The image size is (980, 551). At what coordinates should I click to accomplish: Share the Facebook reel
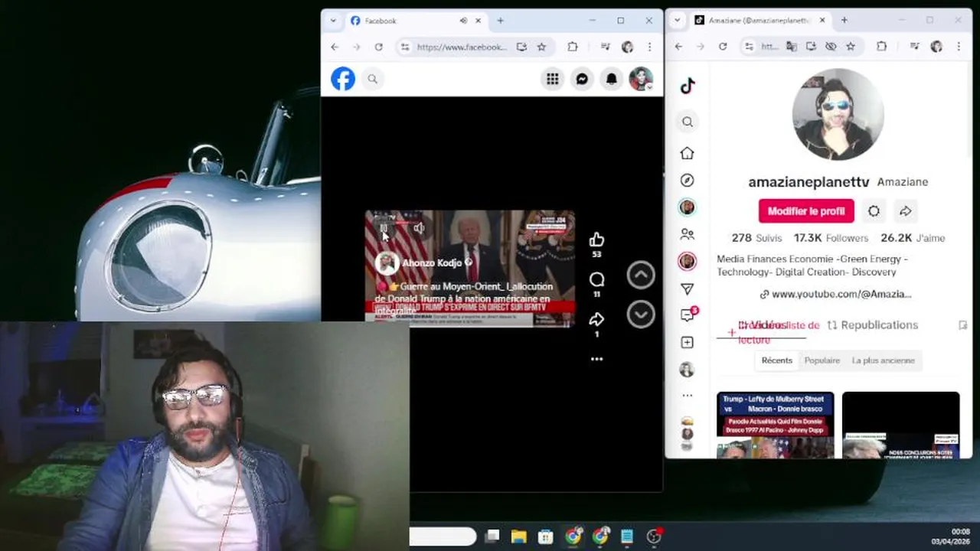coord(597,319)
